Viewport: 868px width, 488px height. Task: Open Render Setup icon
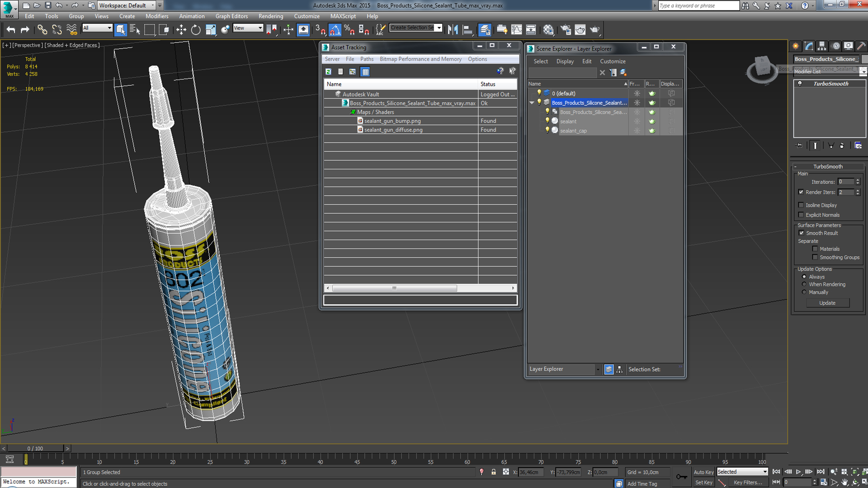point(566,30)
